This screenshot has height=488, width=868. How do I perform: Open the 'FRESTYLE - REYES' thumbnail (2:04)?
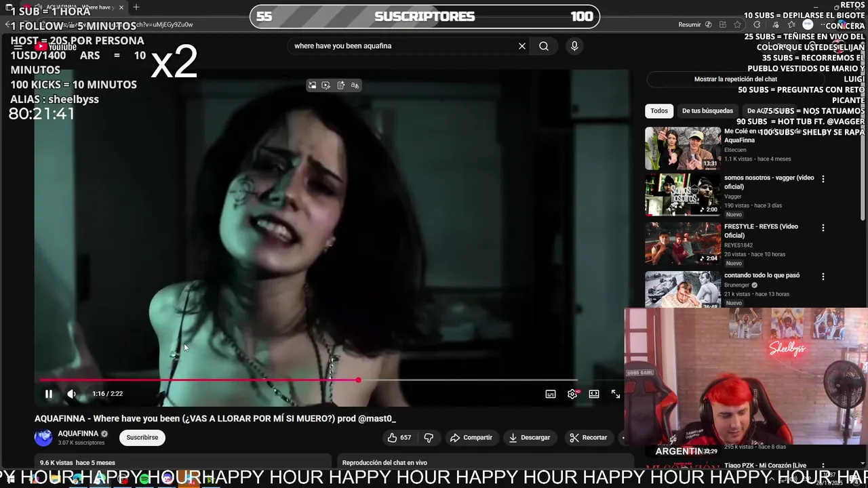click(x=683, y=243)
